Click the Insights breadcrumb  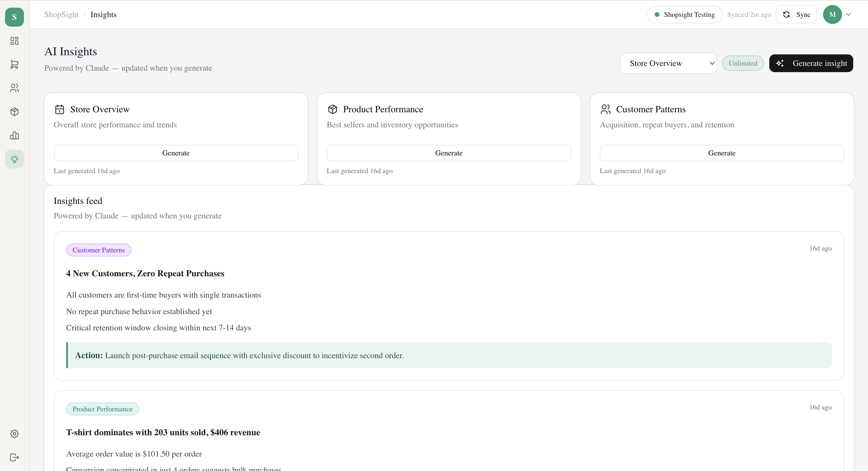click(103, 14)
